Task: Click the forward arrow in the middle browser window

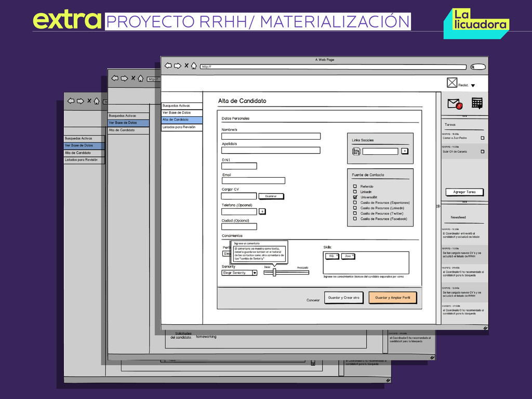Action: click(125, 78)
